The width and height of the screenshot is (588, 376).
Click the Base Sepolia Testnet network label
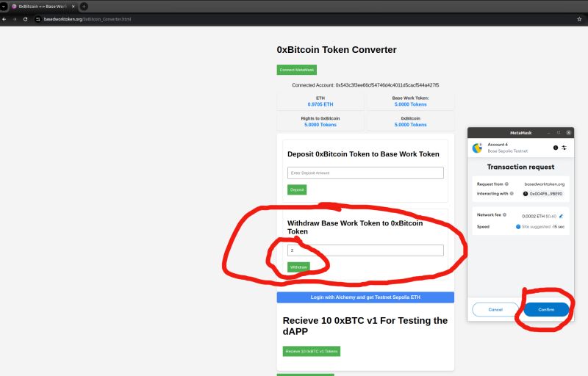point(507,151)
